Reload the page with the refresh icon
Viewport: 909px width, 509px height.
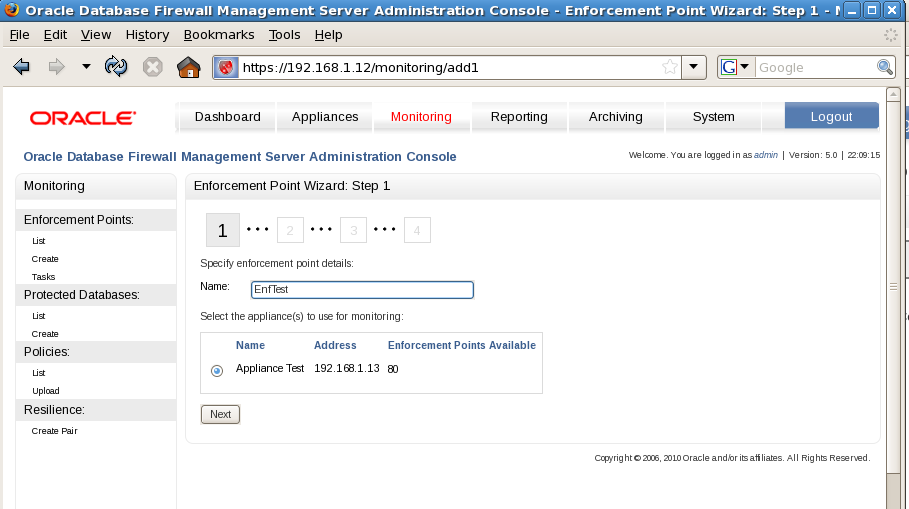point(116,67)
